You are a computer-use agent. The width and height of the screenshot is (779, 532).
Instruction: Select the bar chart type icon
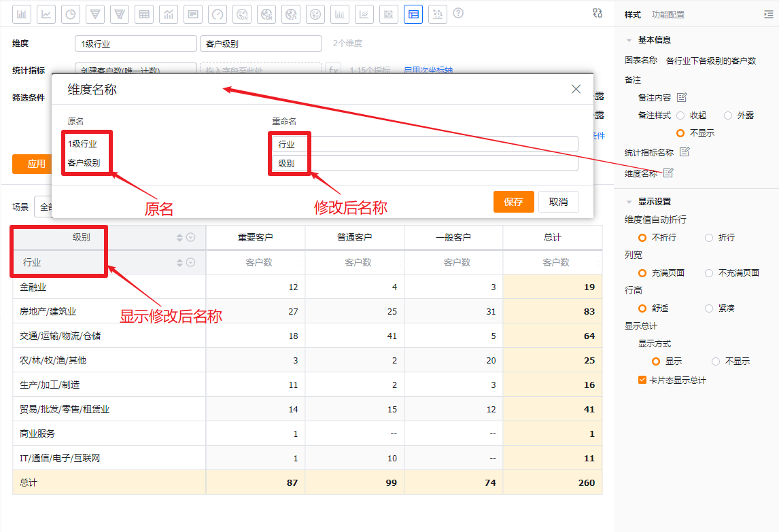pyautogui.click(x=22, y=14)
